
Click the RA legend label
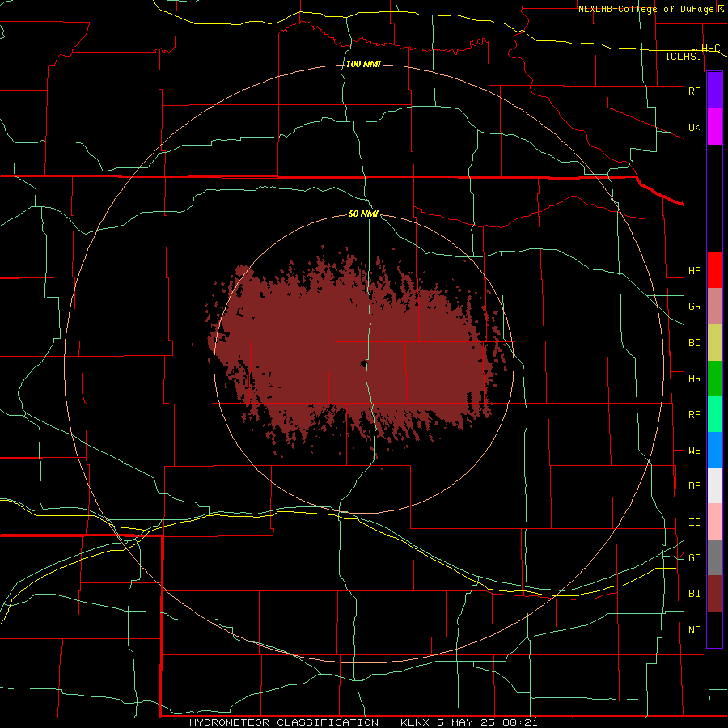pos(694,415)
